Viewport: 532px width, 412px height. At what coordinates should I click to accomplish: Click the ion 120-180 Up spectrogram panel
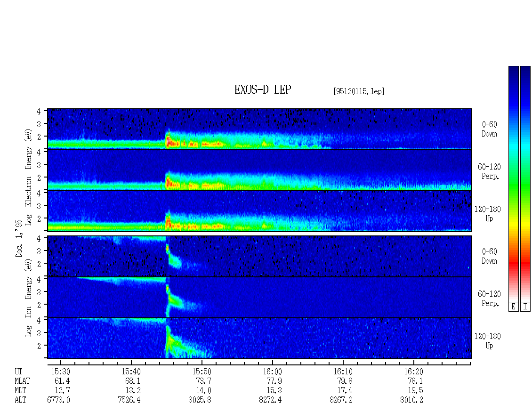(x=259, y=339)
